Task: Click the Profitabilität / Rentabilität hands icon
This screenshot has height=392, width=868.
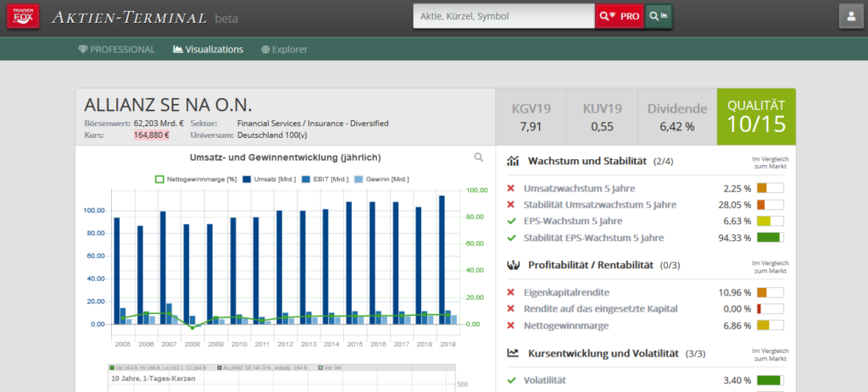Action: (513, 265)
